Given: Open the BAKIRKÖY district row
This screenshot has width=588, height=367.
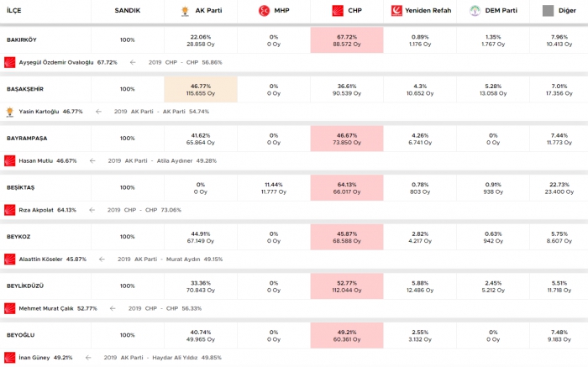Looking at the screenshot, I should coord(22,39).
